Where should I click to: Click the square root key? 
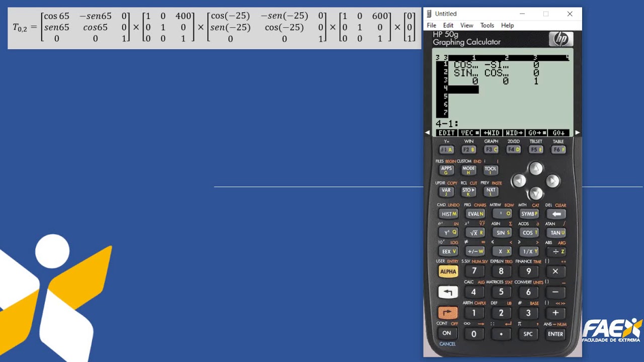click(x=475, y=233)
